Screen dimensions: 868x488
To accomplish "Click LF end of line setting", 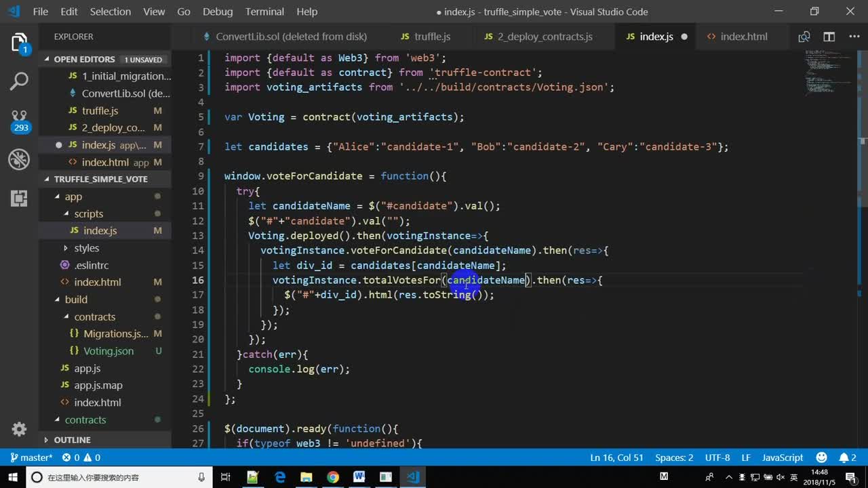I will pyautogui.click(x=746, y=457).
